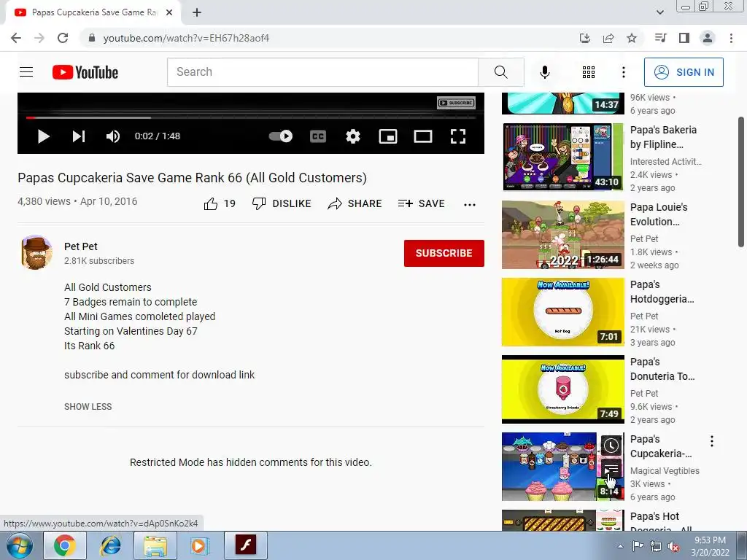Install app icon in address bar
Image resolution: width=747 pixels, height=560 pixels.
(585, 38)
